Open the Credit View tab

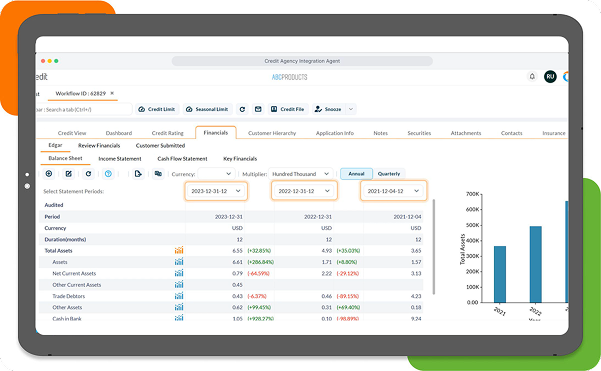coord(72,133)
